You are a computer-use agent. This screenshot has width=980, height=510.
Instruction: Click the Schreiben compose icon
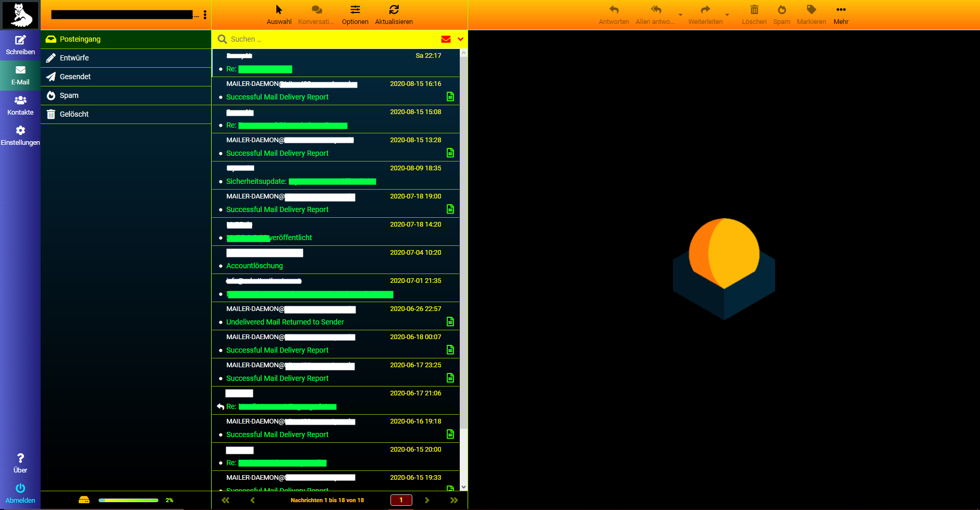(20, 41)
